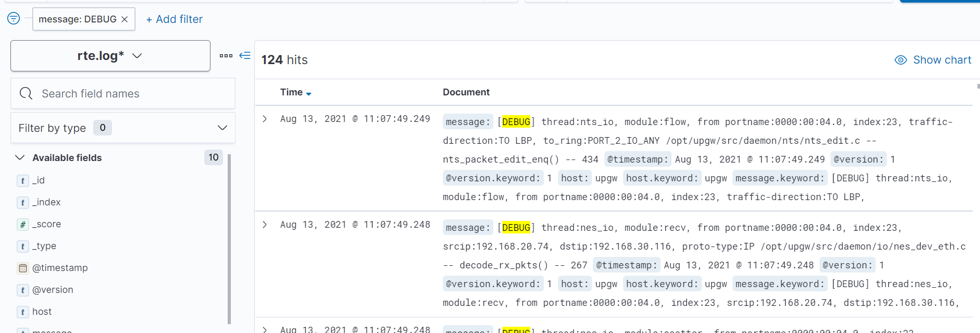Click text decode_rx_pkts() -- 267
Image resolution: width=980 pixels, height=333 pixels.
click(x=524, y=265)
